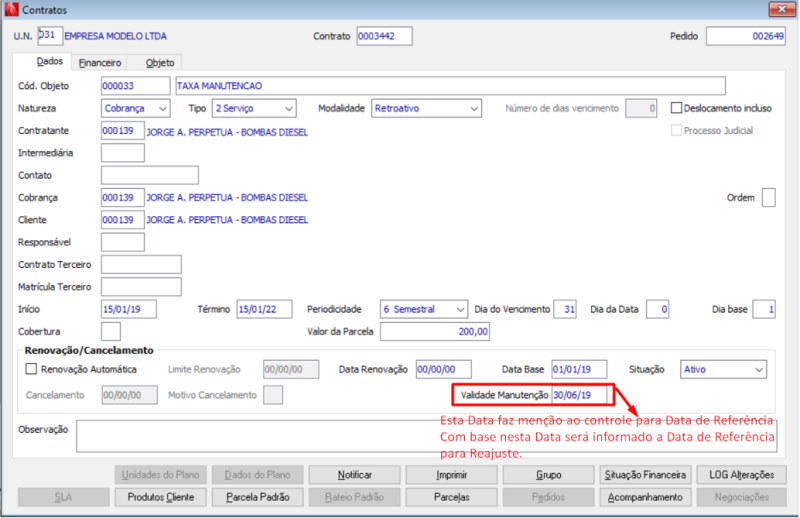This screenshot has width=800, height=518.
Task: Click the Data Renovação date field
Action: pyautogui.click(x=443, y=369)
